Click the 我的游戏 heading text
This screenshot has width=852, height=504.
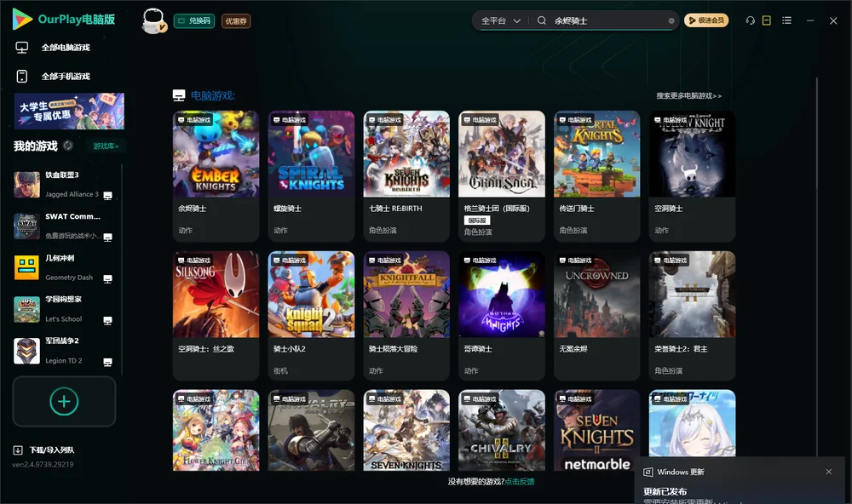35,146
